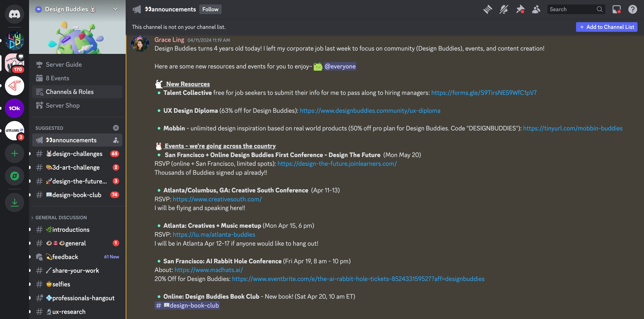Open the Design Buddies server dropdown menu
Image resolution: width=644 pixels, height=319 pixels.
115,9
